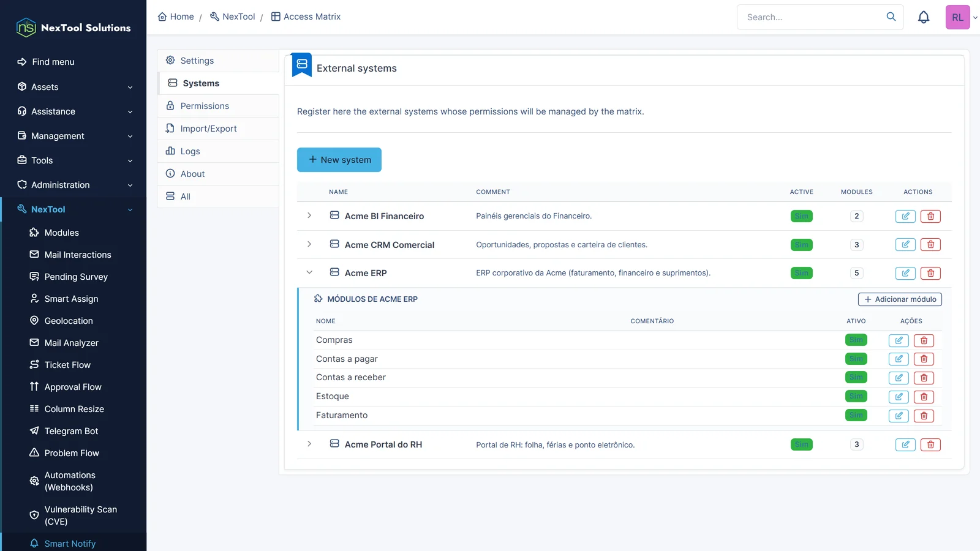The width and height of the screenshot is (980, 551).
Task: Delete the Acme BI Financeiro system
Action: tap(930, 216)
